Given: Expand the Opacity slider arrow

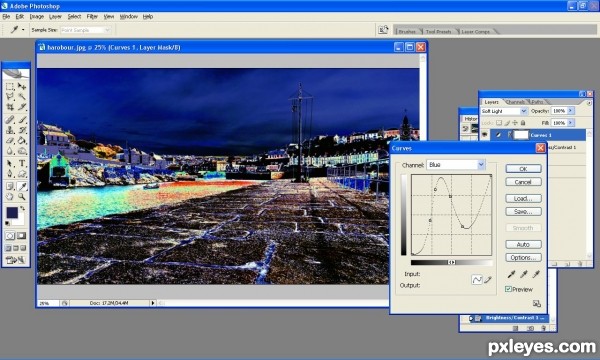Looking at the screenshot, I should tap(571, 111).
